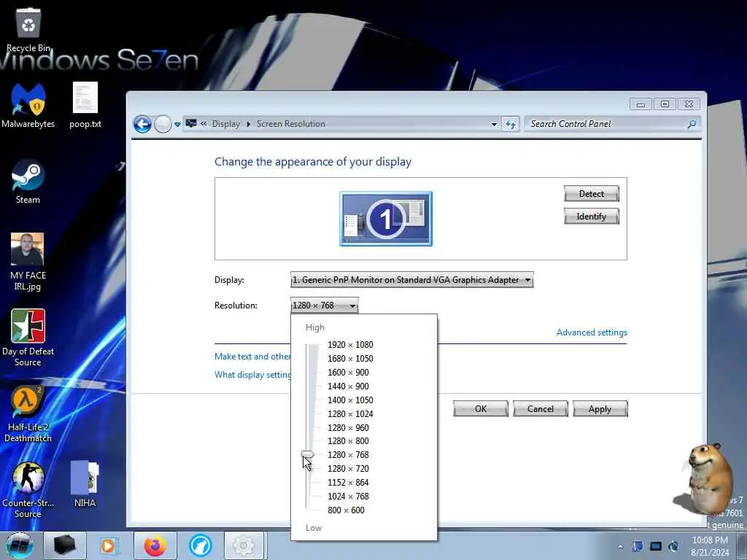
Task: Select the 1280 × 720 resolution
Action: click(x=348, y=468)
